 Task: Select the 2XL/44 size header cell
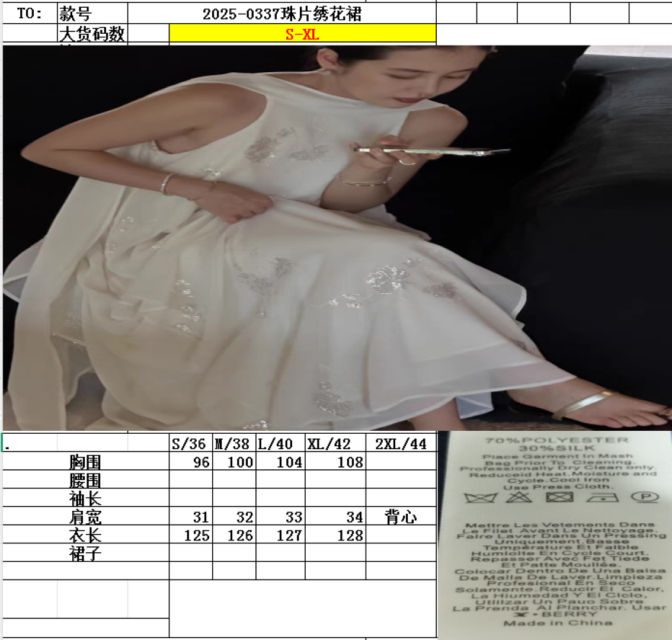point(401,444)
